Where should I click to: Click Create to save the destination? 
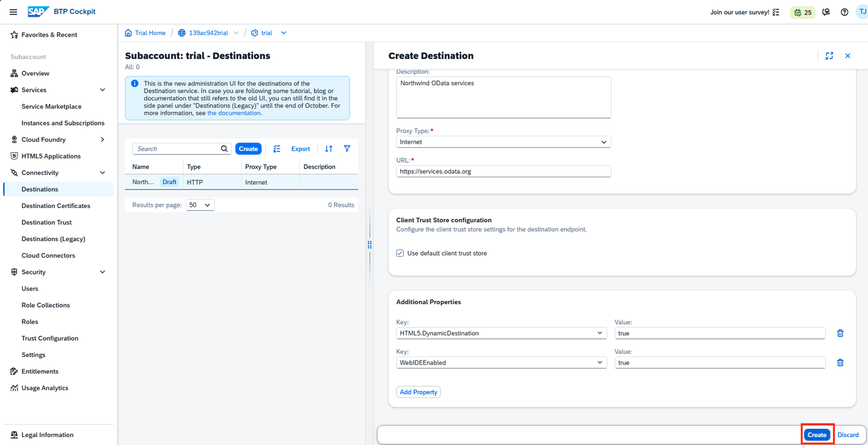[x=817, y=435]
